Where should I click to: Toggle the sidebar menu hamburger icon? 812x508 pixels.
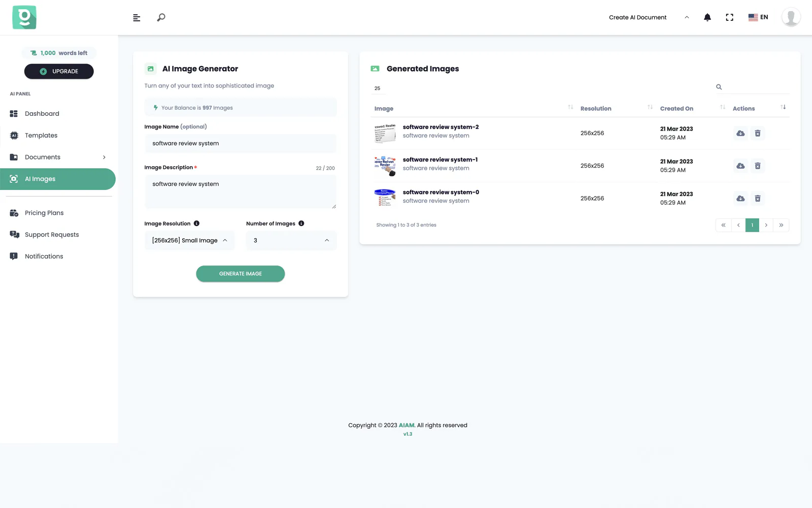click(137, 18)
